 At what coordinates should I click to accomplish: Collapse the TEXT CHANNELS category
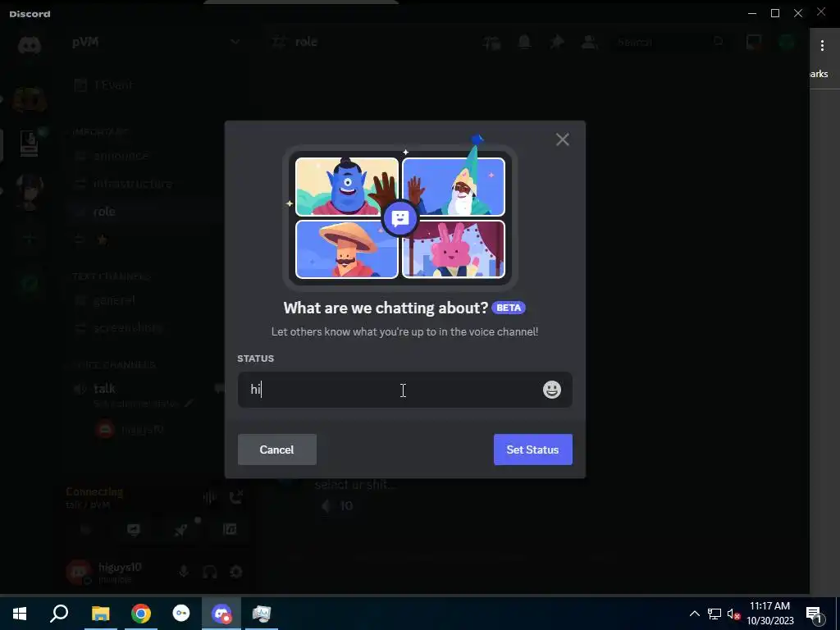112,276
